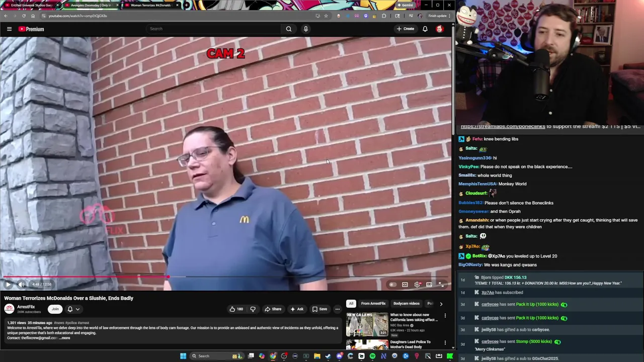Screen dimensions: 644x362
Task: Open the ArrestFlix channel avatar
Action: pyautogui.click(x=9, y=309)
